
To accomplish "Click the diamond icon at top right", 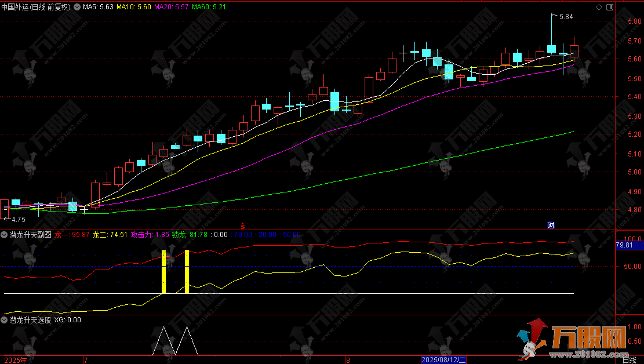I will coord(599,7).
